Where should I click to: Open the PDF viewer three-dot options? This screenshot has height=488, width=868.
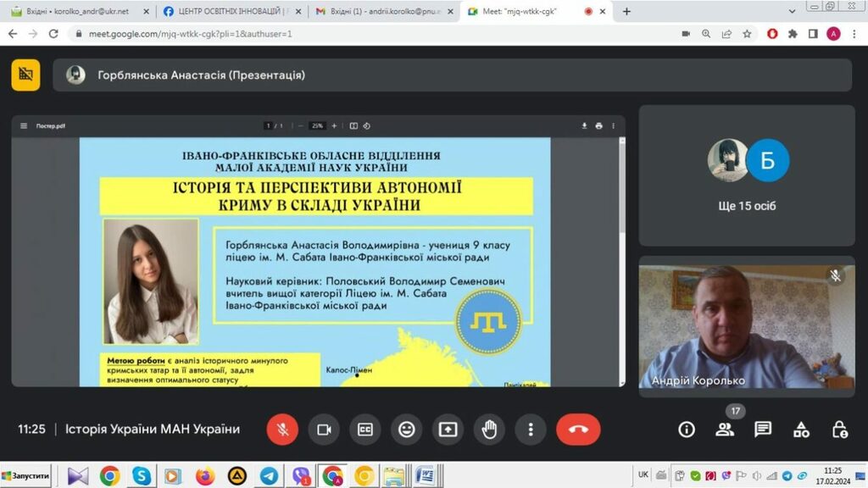click(x=614, y=125)
